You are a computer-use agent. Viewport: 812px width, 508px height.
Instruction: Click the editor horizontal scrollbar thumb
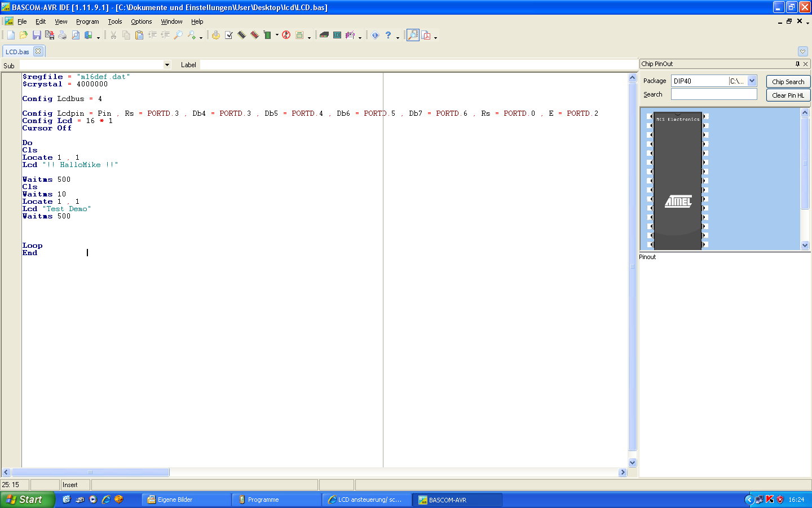90,472
